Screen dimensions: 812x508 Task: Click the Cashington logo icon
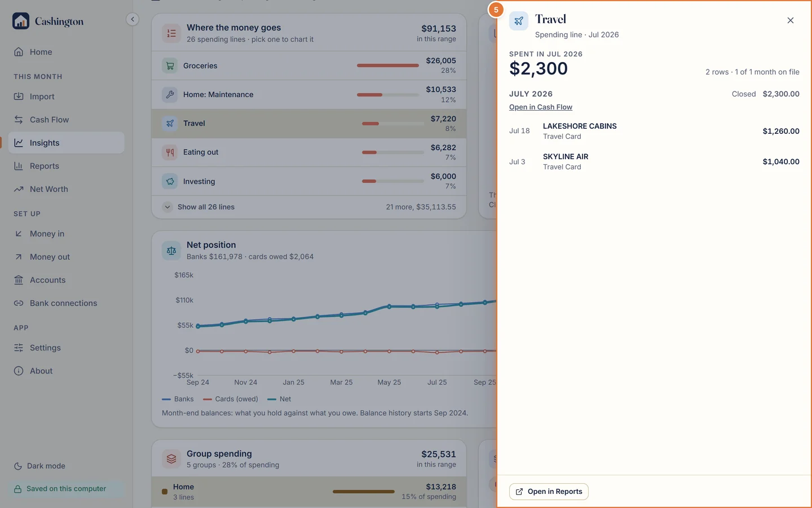click(x=21, y=21)
